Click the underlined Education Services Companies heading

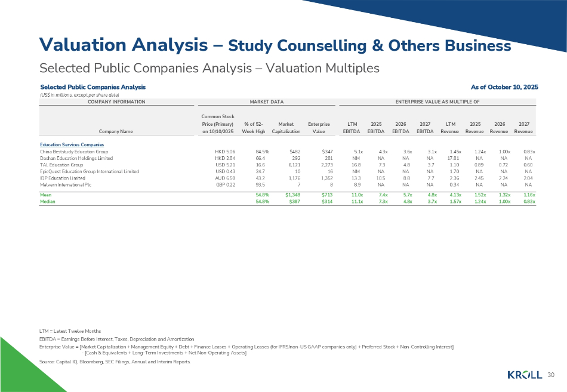pos(72,145)
